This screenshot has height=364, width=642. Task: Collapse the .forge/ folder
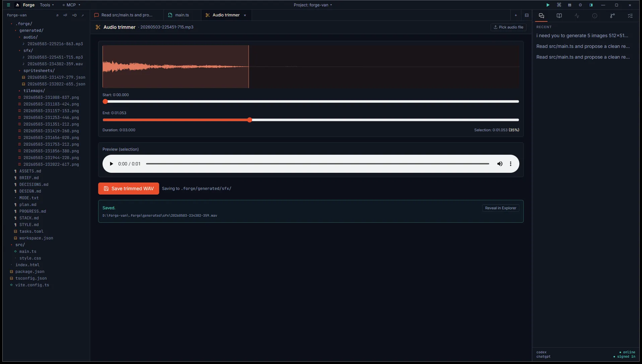(23, 24)
